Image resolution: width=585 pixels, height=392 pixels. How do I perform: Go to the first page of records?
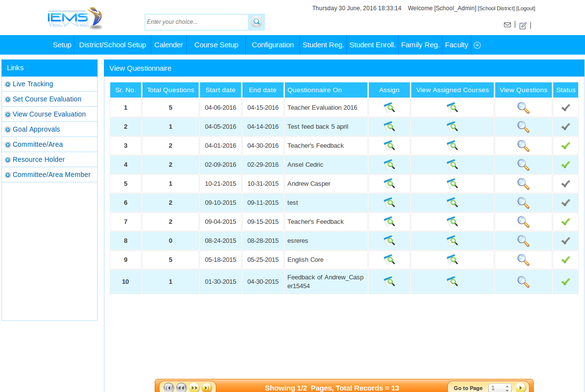168,388
